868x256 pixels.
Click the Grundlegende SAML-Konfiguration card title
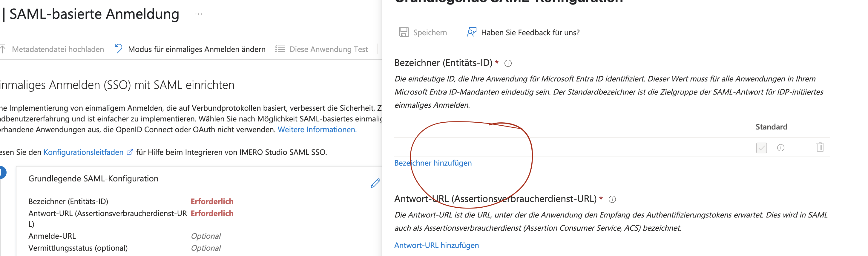[x=93, y=179]
